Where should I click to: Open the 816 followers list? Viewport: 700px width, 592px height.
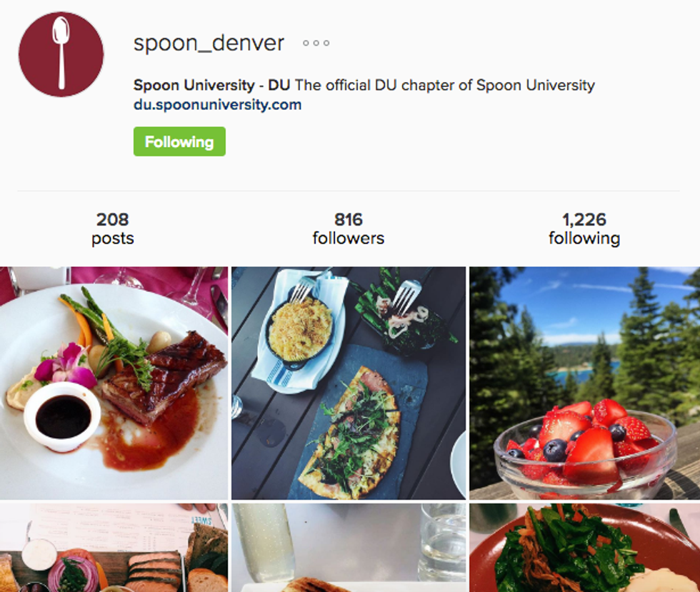tap(349, 229)
